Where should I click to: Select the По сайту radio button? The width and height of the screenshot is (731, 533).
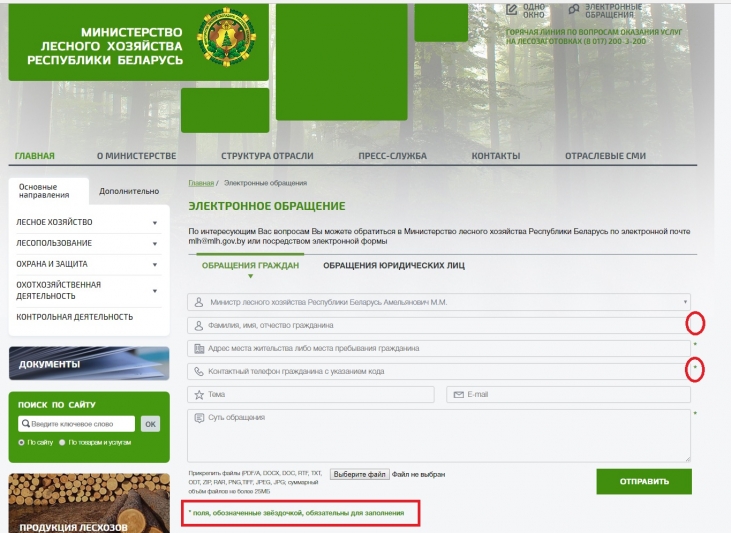click(x=22, y=442)
